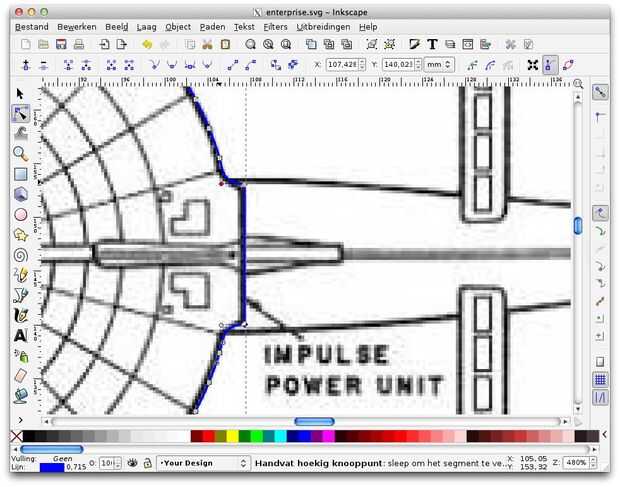Toggle layer visibility eye icon
The width and height of the screenshot is (620, 487).
[x=132, y=463]
